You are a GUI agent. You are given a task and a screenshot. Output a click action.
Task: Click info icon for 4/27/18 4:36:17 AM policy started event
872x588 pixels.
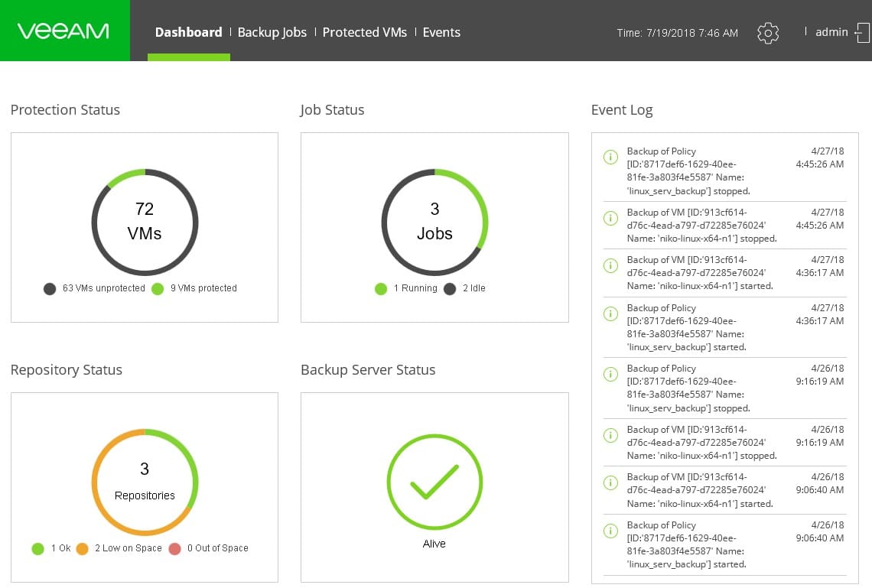coord(610,313)
